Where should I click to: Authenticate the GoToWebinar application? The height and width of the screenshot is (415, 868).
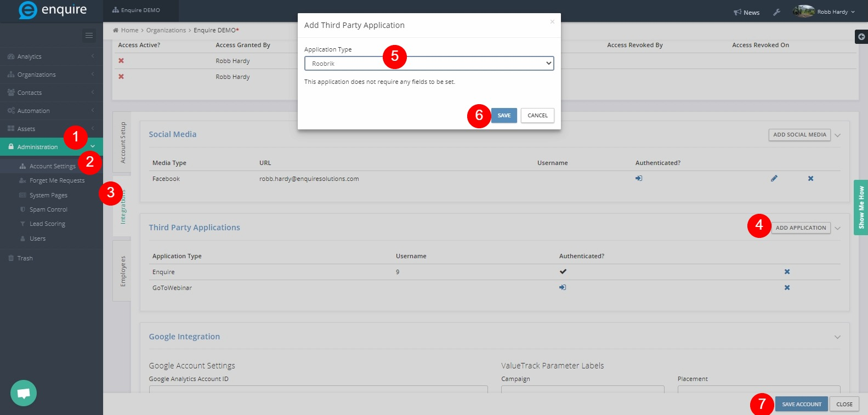[563, 287]
